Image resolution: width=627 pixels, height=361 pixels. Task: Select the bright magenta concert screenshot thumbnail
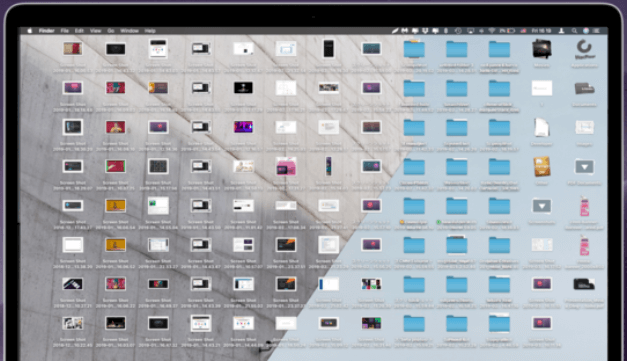[243, 127]
